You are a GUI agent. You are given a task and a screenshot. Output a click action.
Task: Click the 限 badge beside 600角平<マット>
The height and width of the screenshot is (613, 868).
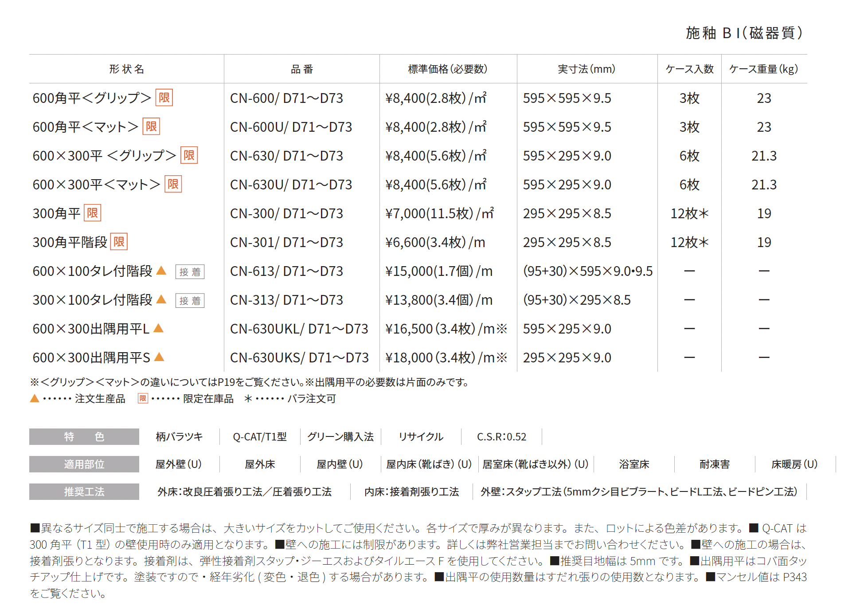(x=151, y=126)
